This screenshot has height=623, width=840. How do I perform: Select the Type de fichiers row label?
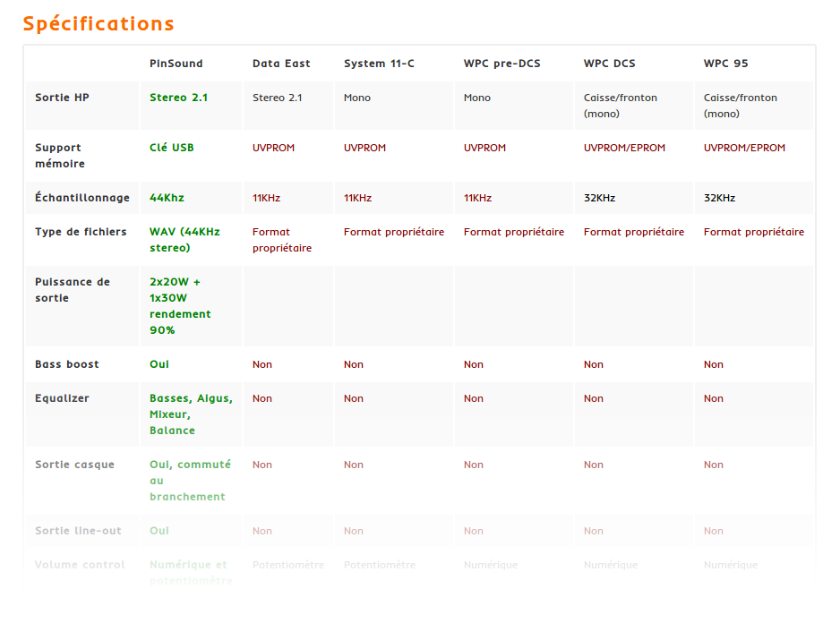click(x=81, y=232)
